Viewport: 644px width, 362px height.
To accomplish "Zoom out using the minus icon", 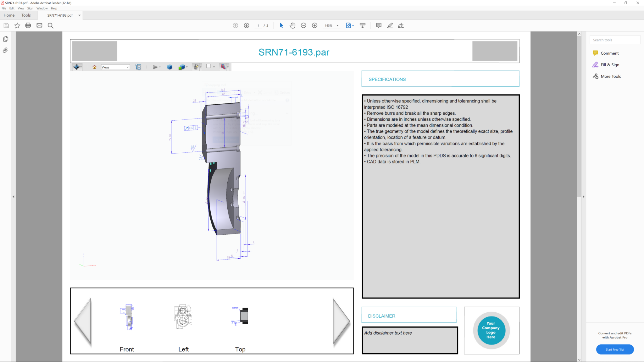I will pos(303,25).
